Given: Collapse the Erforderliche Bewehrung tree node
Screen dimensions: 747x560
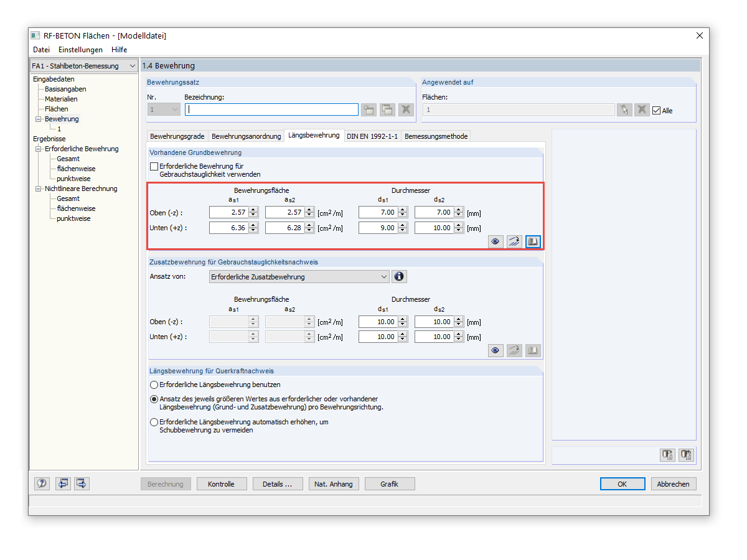Looking at the screenshot, I should click(38, 149).
